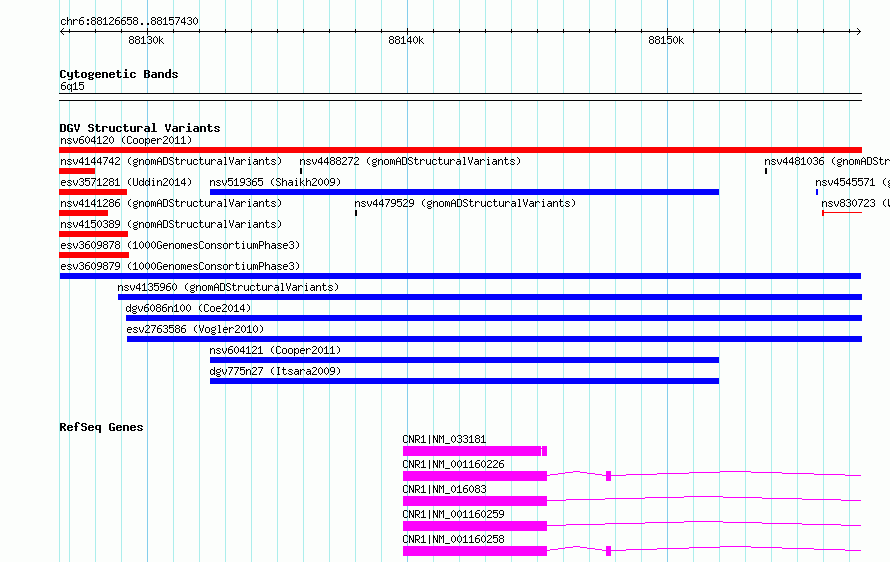This screenshot has height=562, width=890.
Task: Click the magenta NM_001160258 exon block
Action: [x=475, y=551]
